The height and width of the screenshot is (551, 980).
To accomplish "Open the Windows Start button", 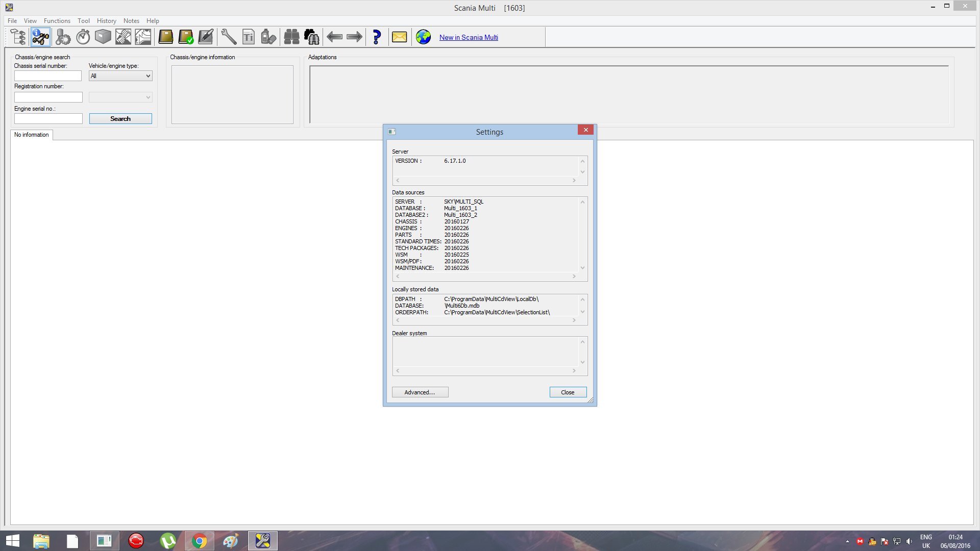I will pos(12,541).
